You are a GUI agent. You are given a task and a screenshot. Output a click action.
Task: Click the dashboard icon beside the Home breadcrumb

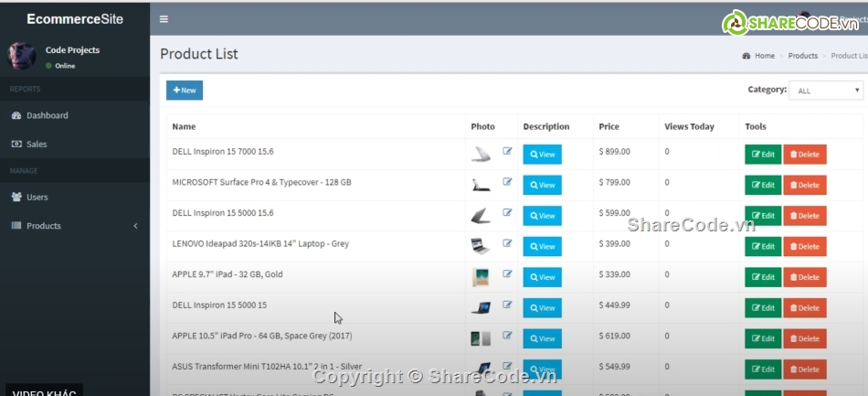click(x=746, y=56)
